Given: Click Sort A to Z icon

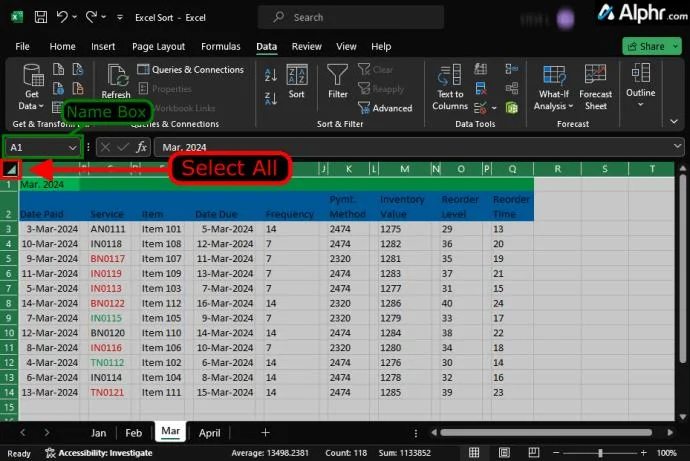Looking at the screenshot, I should 270,74.
